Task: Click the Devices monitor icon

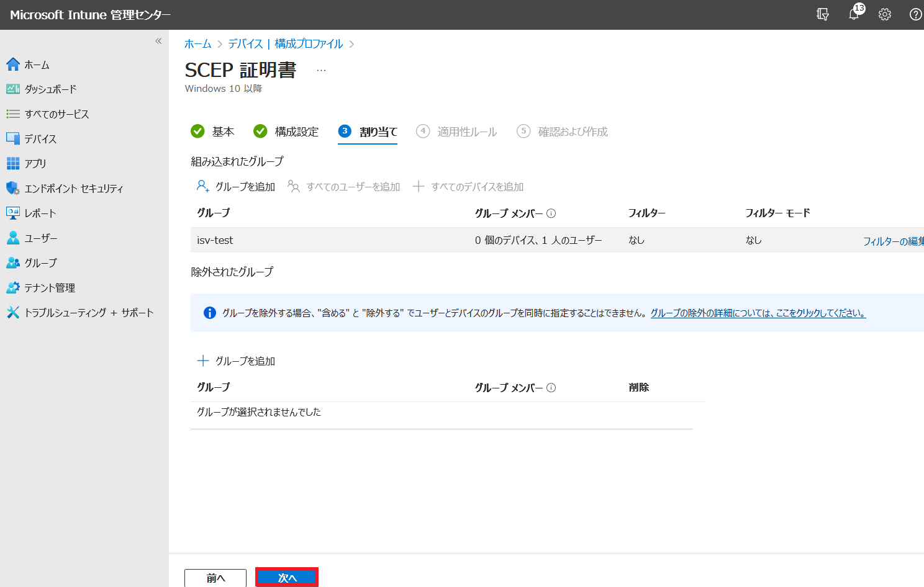Action: point(13,138)
